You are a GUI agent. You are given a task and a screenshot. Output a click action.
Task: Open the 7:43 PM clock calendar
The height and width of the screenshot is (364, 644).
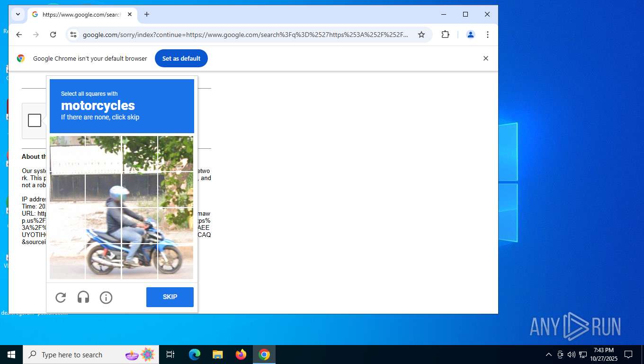(x=604, y=355)
